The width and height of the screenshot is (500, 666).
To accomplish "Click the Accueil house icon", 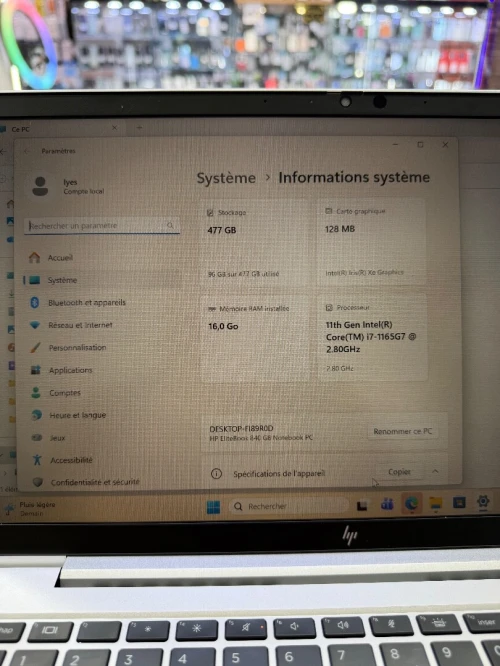I will 34,257.
